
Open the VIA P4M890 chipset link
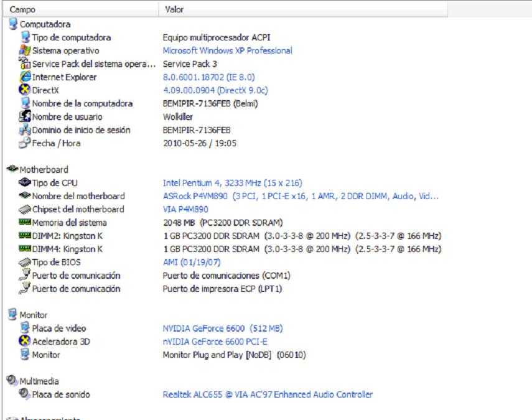tap(185, 209)
